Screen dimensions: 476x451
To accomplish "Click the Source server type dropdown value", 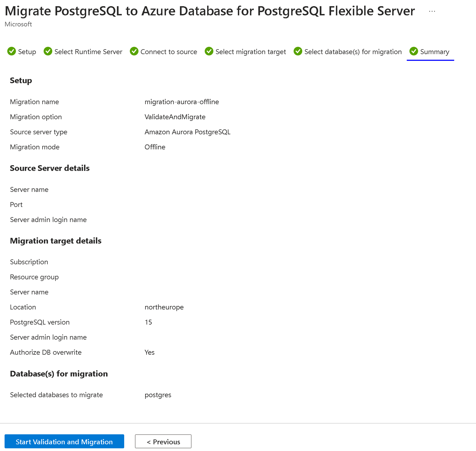I will point(187,132).
